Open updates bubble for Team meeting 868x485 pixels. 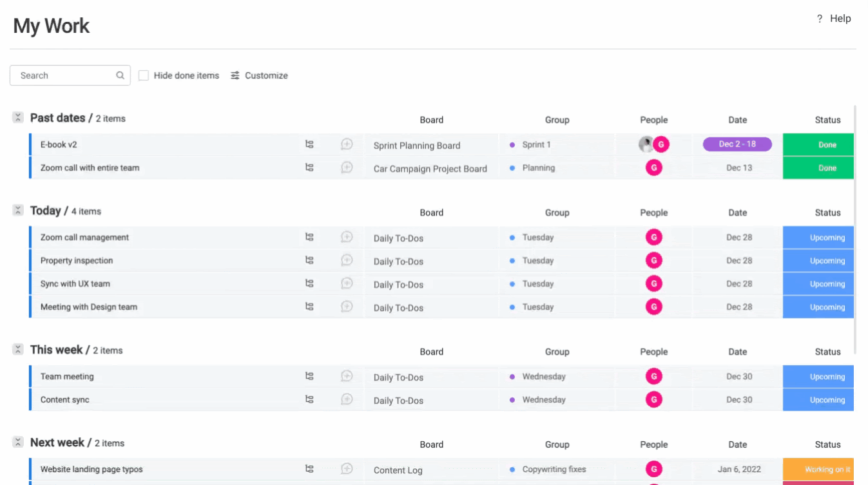[x=347, y=376]
